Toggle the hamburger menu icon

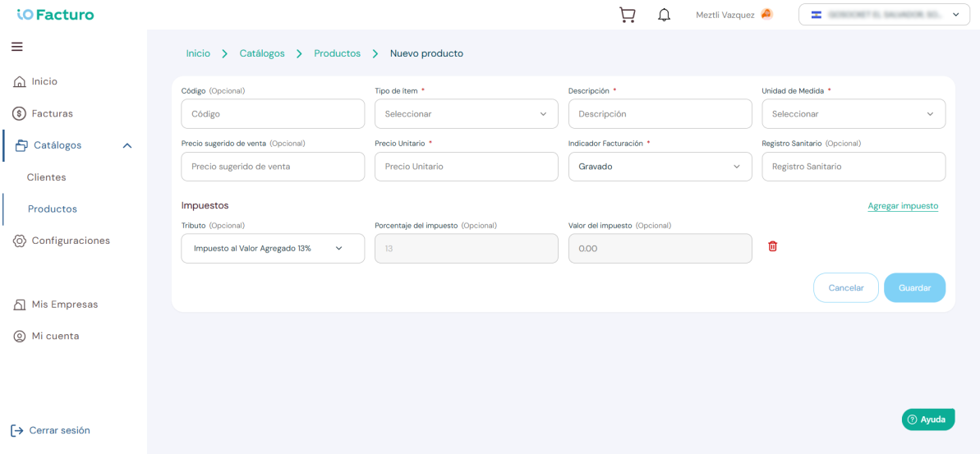17,46
